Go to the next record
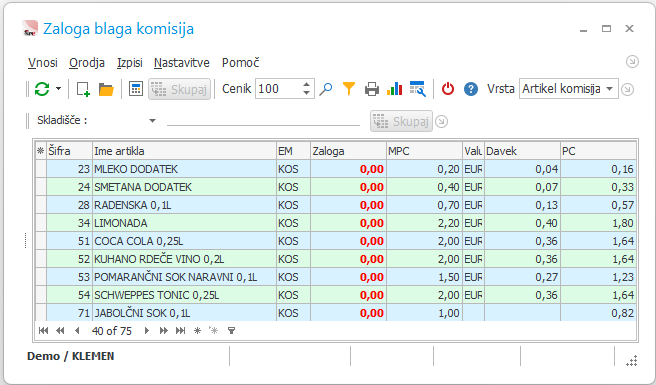Viewport: 656px width, 385px height. [x=147, y=331]
